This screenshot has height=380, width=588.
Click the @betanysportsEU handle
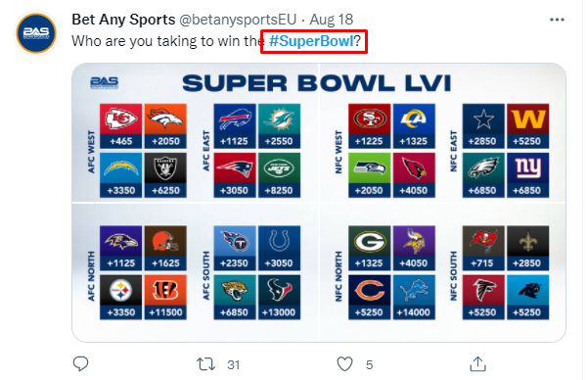238,20
